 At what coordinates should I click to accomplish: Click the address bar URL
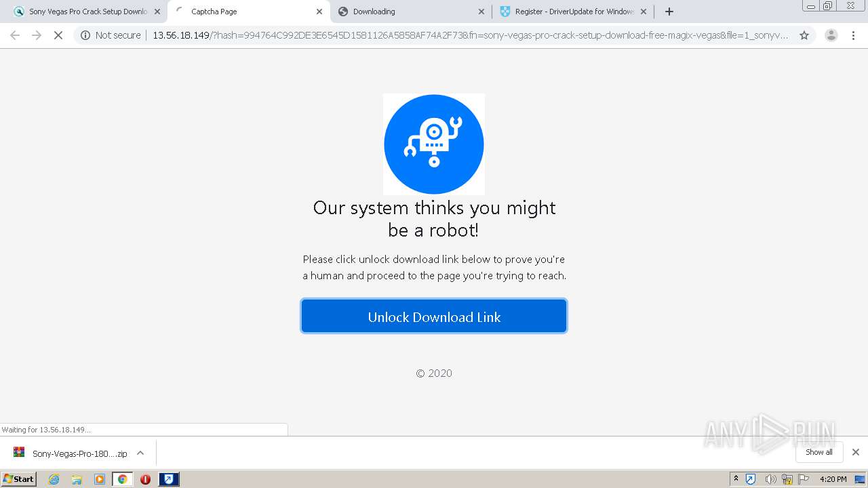pyautogui.click(x=470, y=35)
